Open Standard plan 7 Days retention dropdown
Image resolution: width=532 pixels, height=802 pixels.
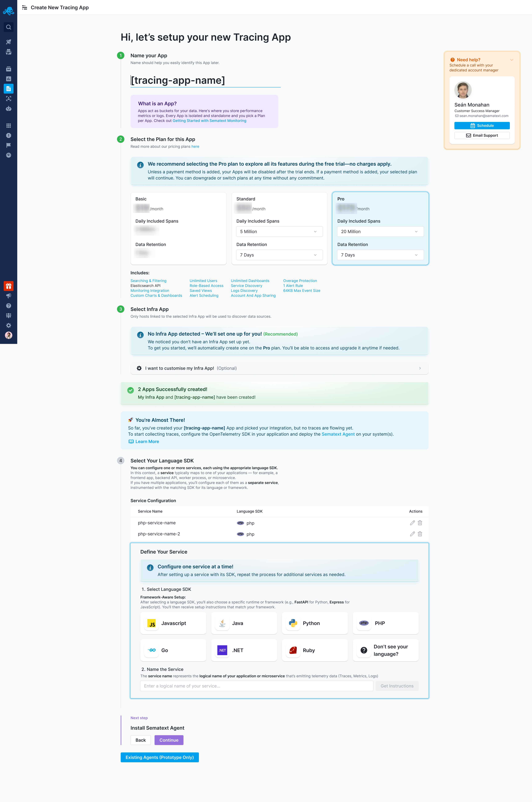[x=279, y=255]
